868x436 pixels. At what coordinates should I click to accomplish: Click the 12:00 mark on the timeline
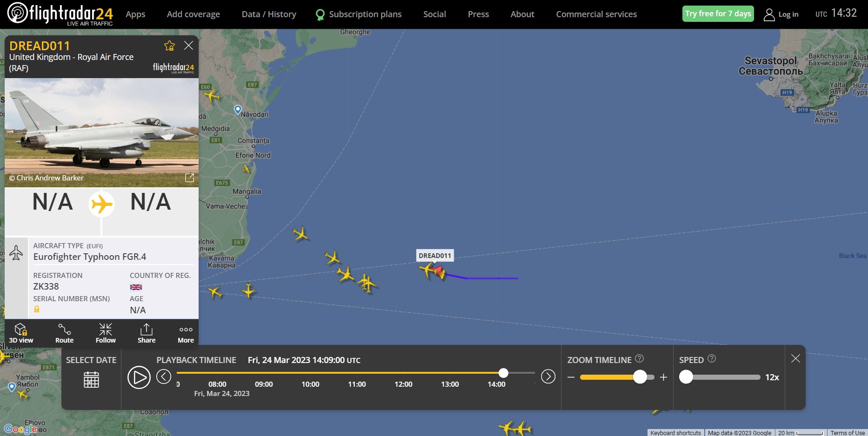(403, 384)
